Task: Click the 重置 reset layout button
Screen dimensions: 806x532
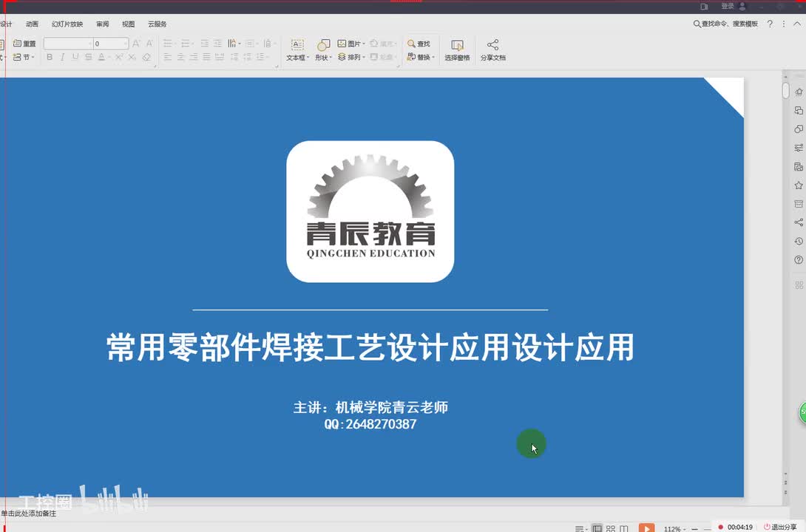Action: [x=24, y=44]
